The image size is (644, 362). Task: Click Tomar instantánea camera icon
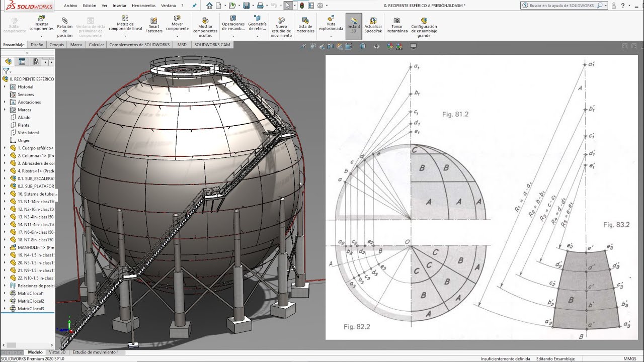click(x=397, y=25)
